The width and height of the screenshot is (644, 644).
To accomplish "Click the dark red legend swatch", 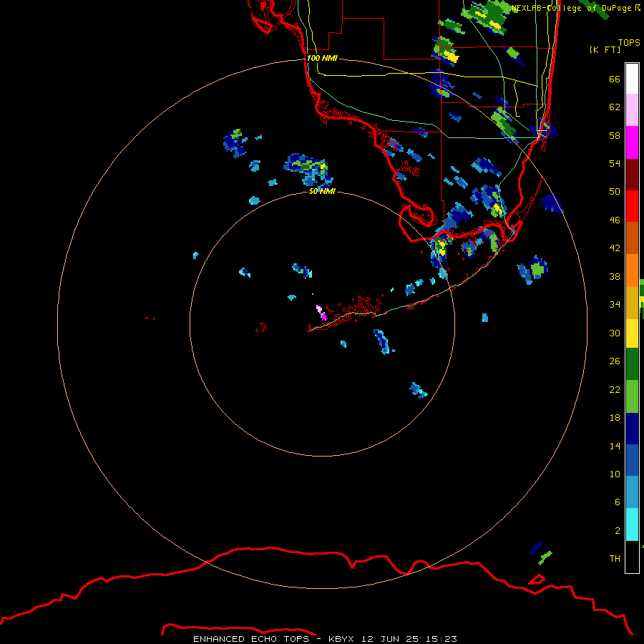I will pyautogui.click(x=632, y=174).
